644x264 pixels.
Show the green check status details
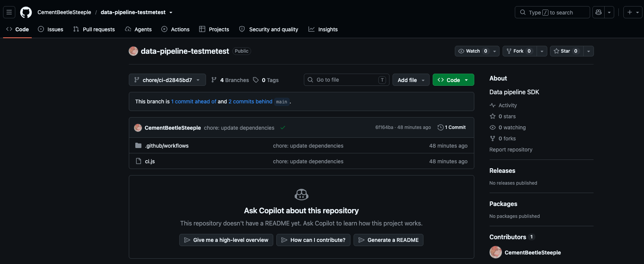pos(283,128)
